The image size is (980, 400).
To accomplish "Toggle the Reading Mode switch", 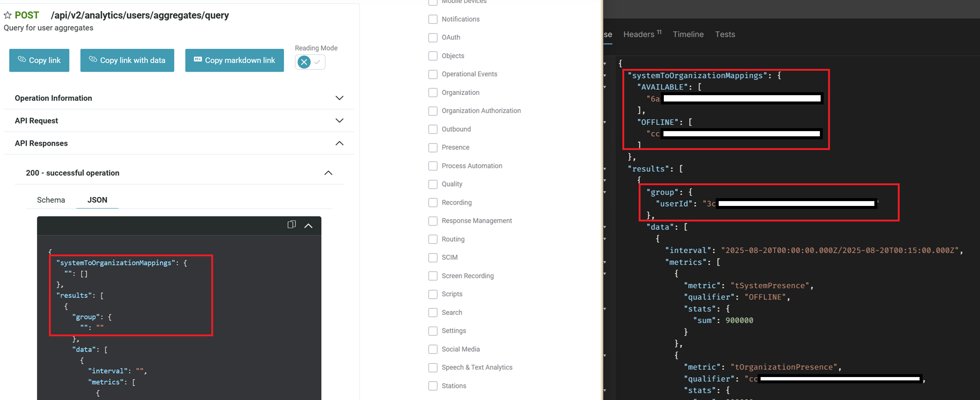I will pos(310,62).
